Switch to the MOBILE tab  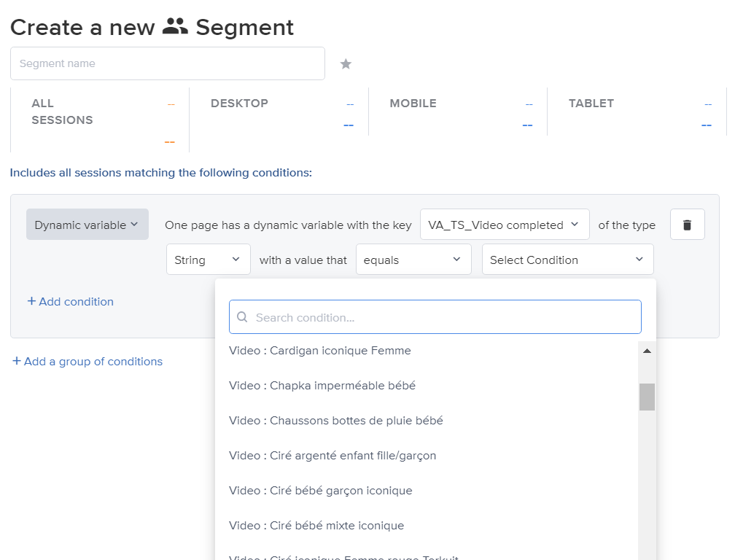[413, 103]
